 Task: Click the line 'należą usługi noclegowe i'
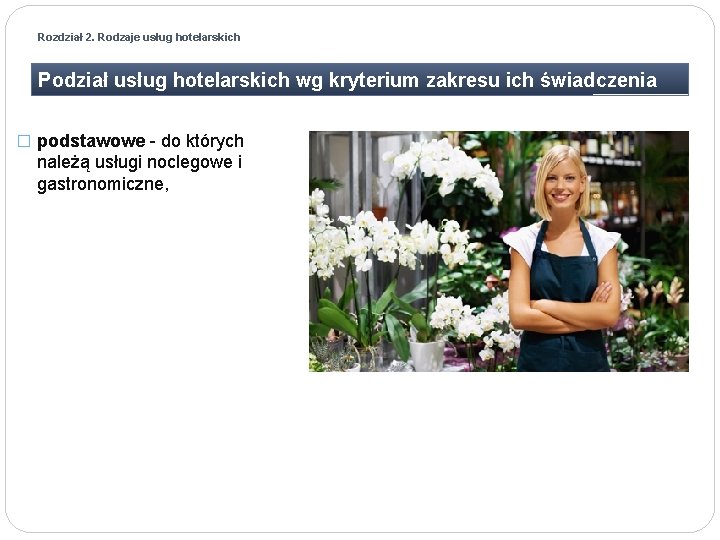click(x=139, y=163)
